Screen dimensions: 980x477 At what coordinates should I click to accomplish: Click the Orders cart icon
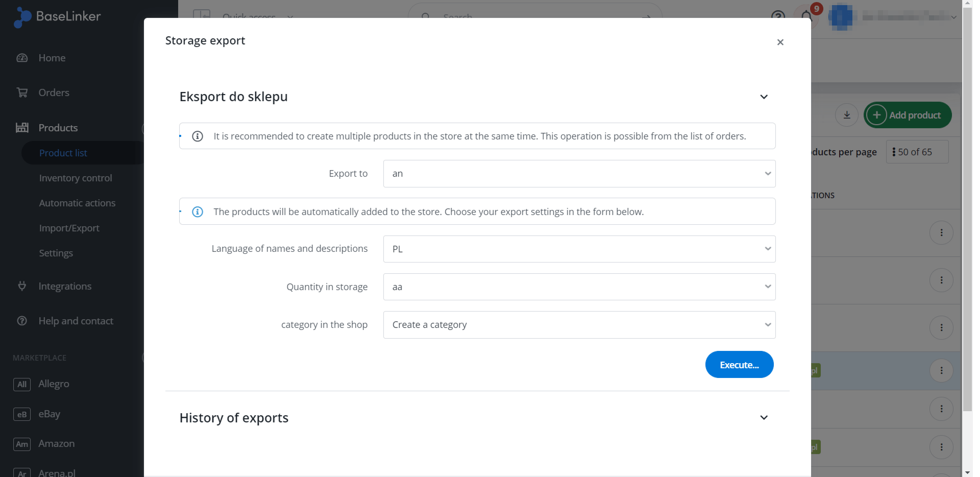pos(22,92)
